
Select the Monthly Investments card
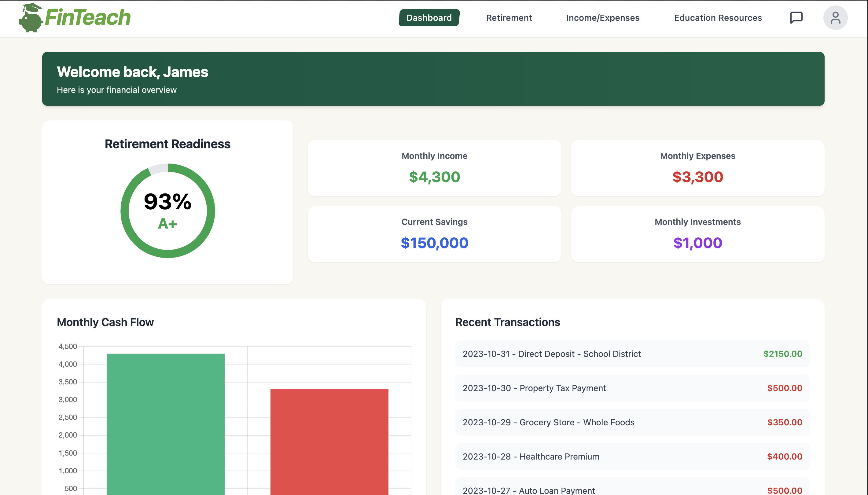[697, 234]
